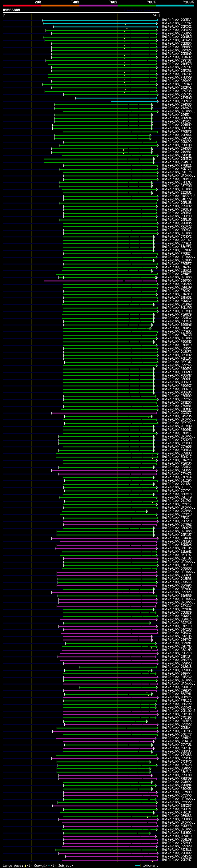197x868 pixels.
Task: Click the query end position 546
Action: [155, 15]
